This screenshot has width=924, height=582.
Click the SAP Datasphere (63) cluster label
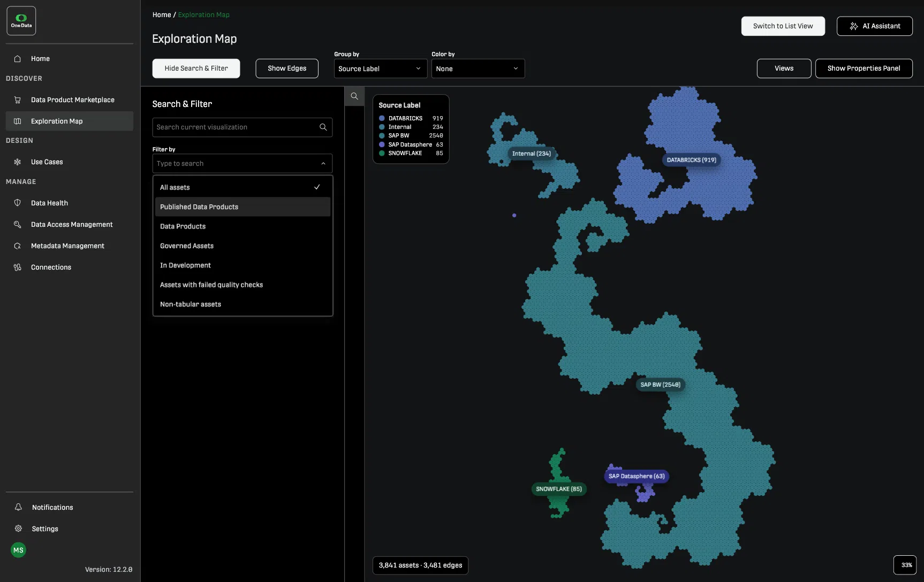[637, 476]
